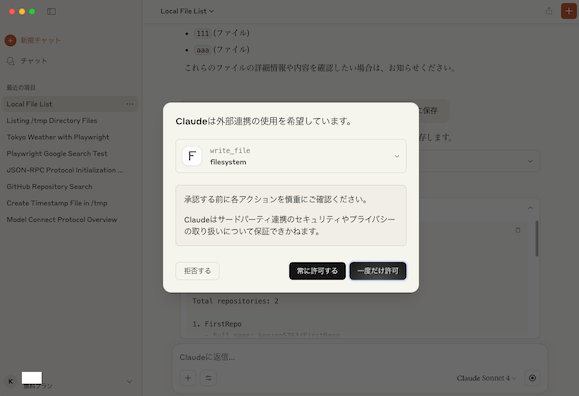Click the 拒否する button
Image resolution: width=579 pixels, height=396 pixels.
(198, 271)
